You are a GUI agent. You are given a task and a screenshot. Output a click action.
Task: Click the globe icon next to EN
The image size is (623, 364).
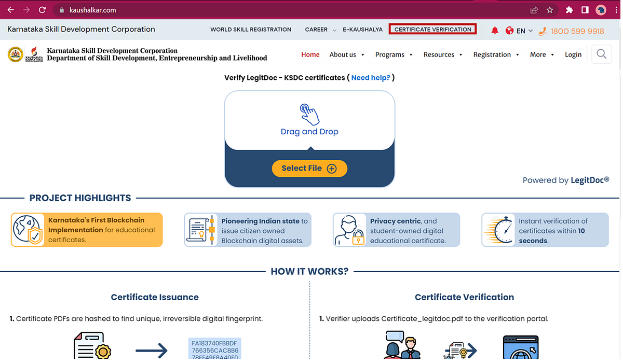509,30
